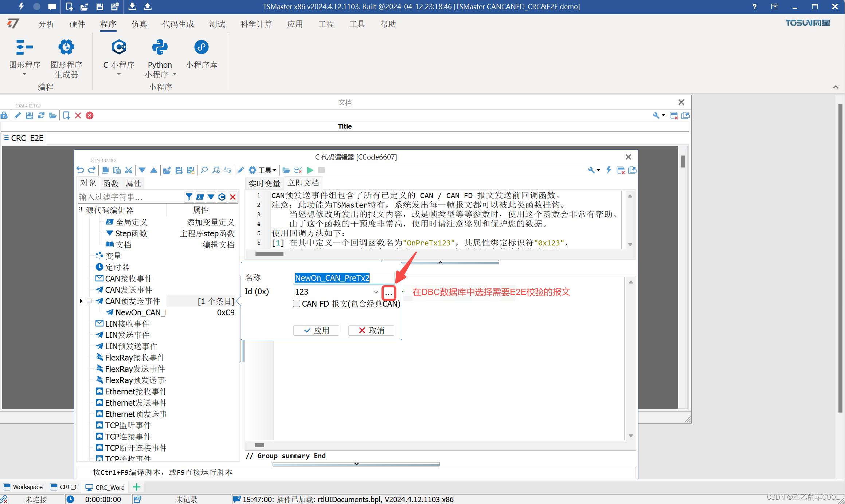Click the blue down-triangle filter dropdown
Viewport: 845px width, 504px height.
[x=211, y=197]
